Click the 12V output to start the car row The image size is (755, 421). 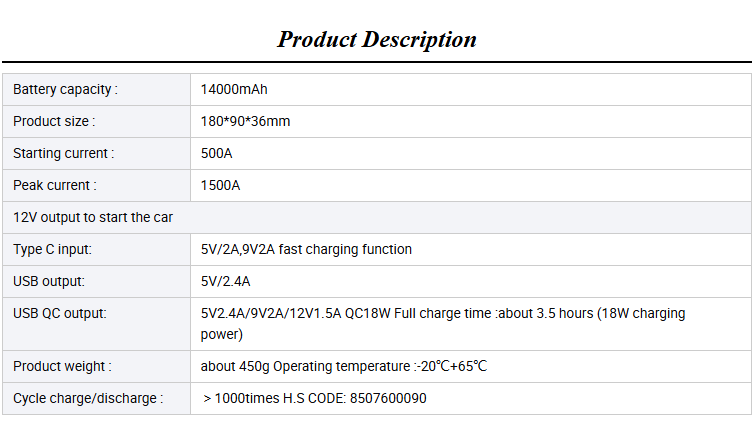377,218
